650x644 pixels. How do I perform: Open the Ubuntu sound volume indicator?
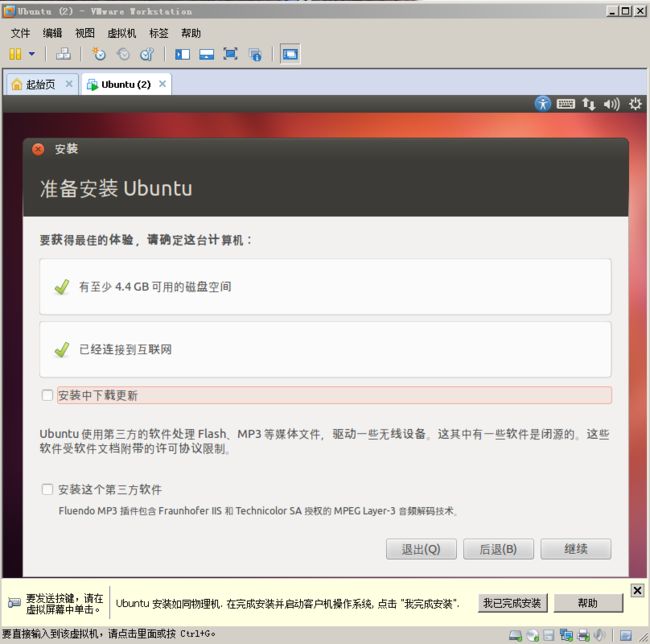coord(611,104)
